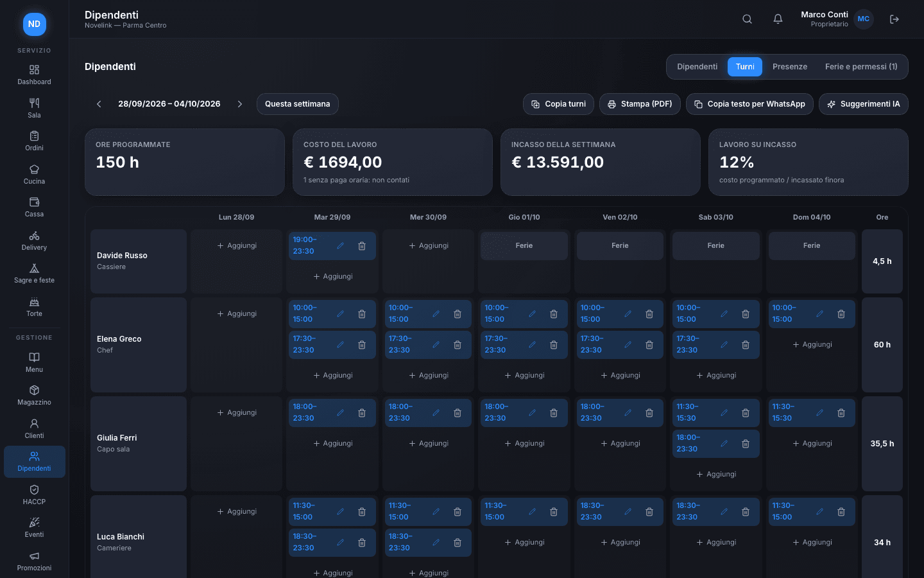
Task: Delete Davide Russo's Tuesday 19:00–23:30 shift
Action: pos(362,246)
